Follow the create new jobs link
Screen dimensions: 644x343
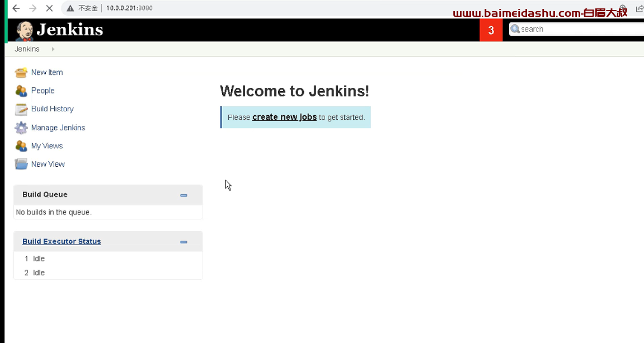coord(284,117)
